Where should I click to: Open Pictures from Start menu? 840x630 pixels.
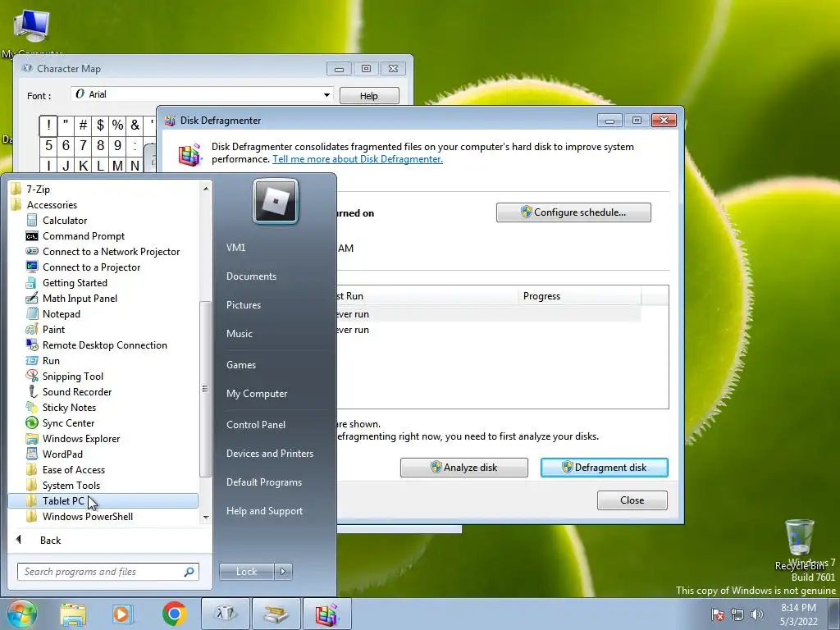(243, 305)
